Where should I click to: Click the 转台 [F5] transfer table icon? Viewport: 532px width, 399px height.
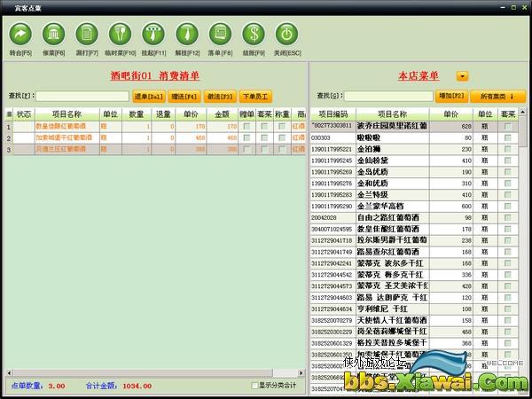(20, 35)
